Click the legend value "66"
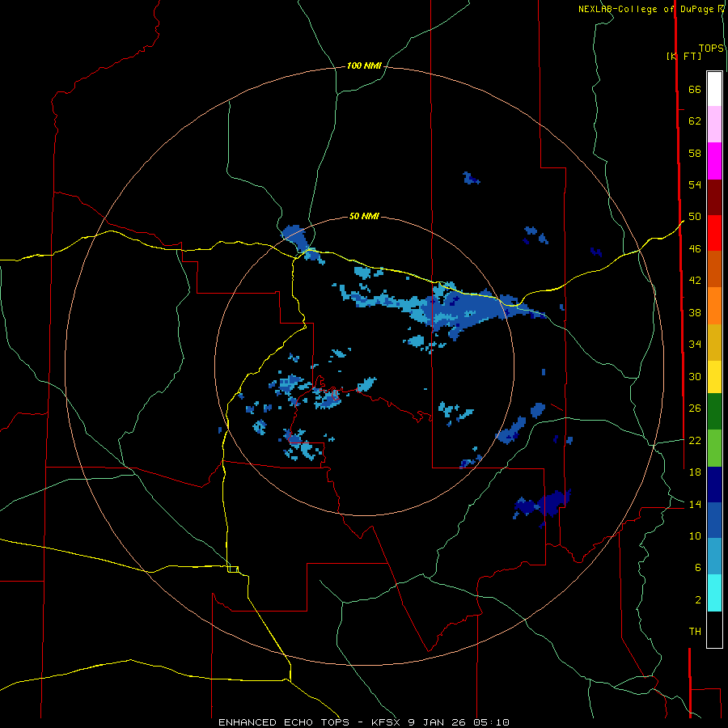Viewport: 728px width, 728px height. coord(695,89)
